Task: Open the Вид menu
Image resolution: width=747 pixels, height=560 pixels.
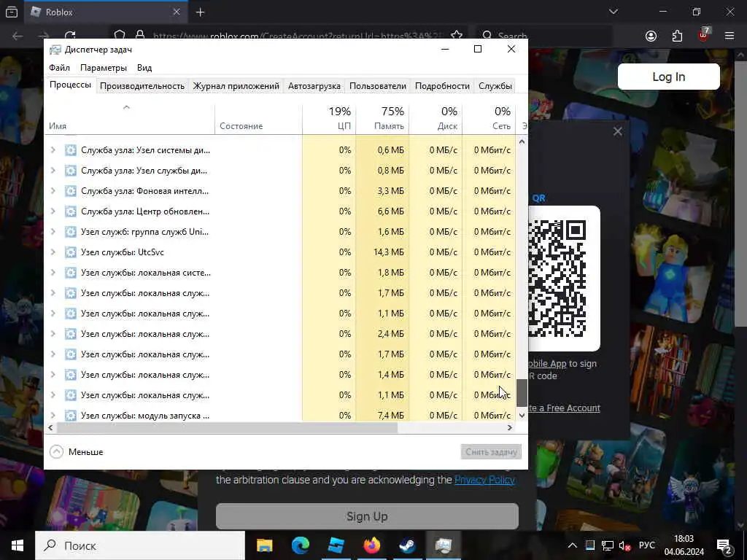Action: coord(144,68)
